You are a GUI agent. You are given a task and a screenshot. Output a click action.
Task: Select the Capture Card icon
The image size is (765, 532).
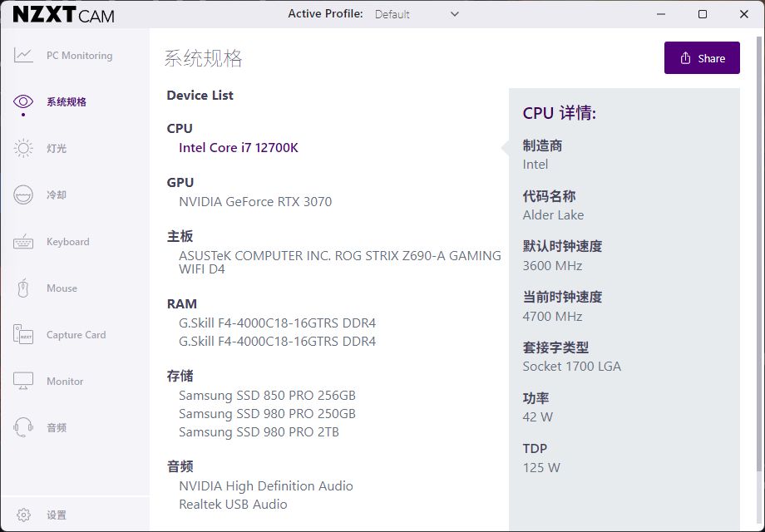(24, 334)
